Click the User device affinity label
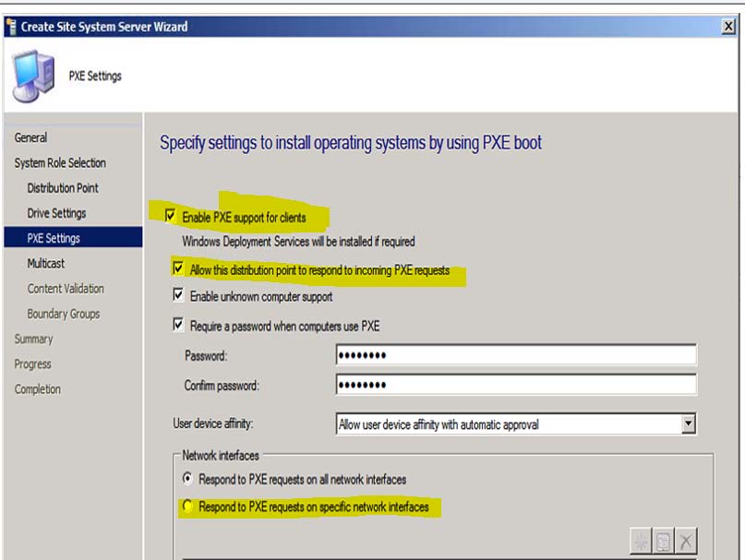 point(213,423)
